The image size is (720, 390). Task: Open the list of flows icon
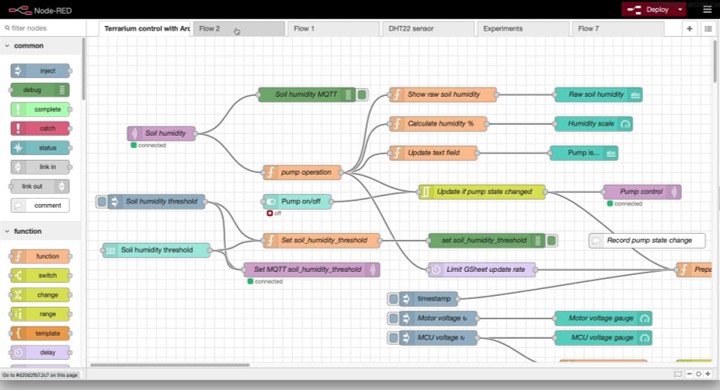click(708, 28)
